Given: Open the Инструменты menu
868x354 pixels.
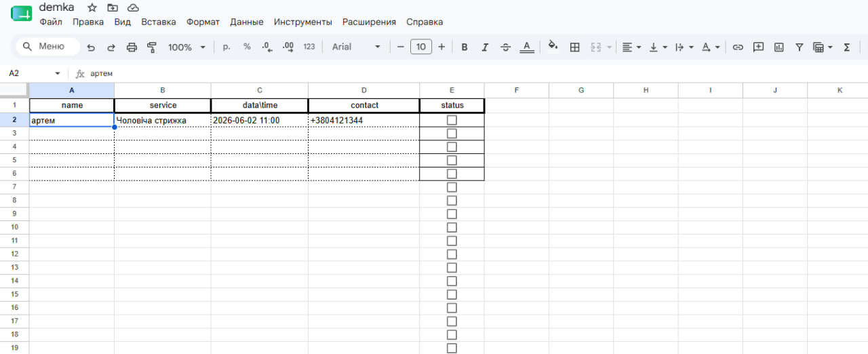Looking at the screenshot, I should coord(303,22).
